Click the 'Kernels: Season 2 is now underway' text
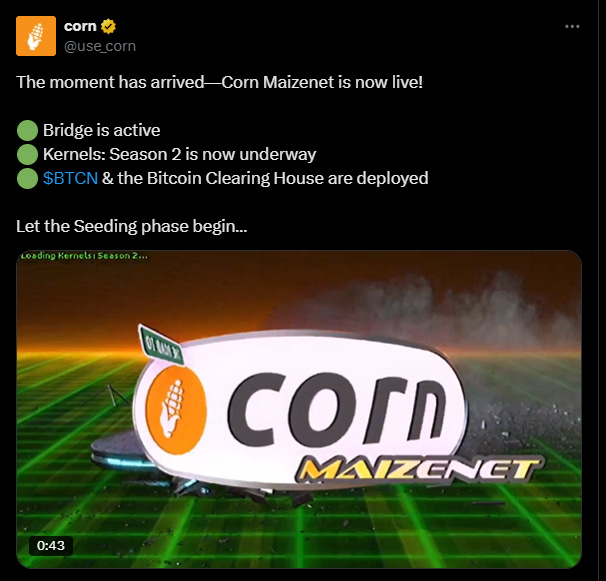Image resolution: width=606 pixels, height=581 pixels. (179, 154)
